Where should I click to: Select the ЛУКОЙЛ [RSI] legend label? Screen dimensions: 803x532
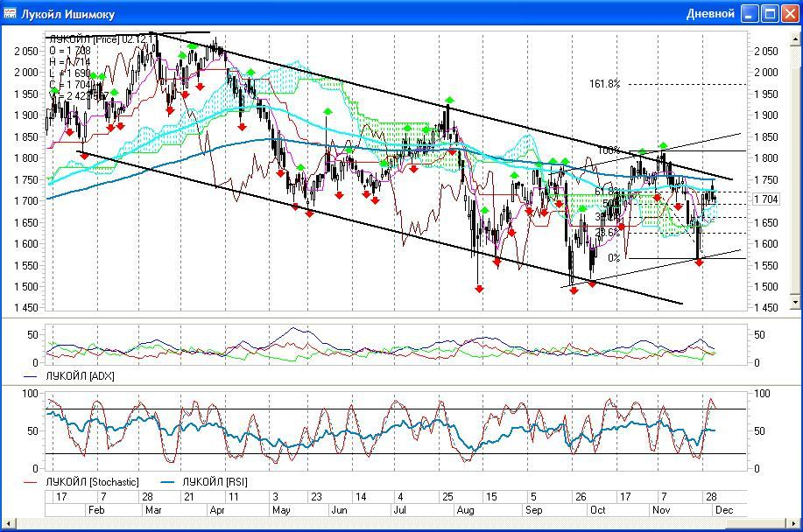pyautogui.click(x=213, y=482)
